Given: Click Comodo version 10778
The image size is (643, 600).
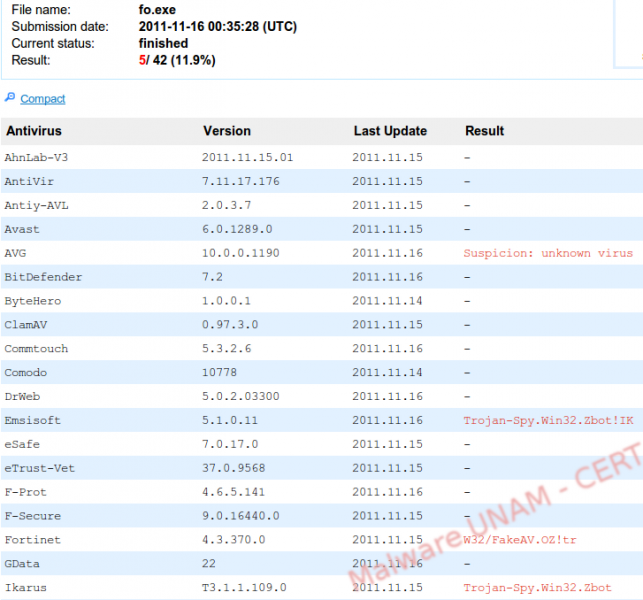Looking at the screenshot, I should coord(219,372).
